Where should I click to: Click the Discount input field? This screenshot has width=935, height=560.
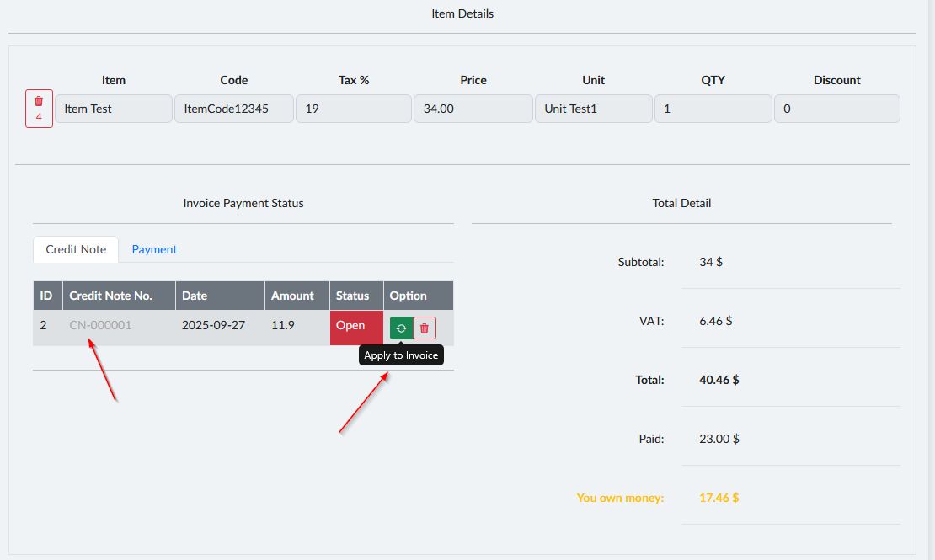[836, 109]
